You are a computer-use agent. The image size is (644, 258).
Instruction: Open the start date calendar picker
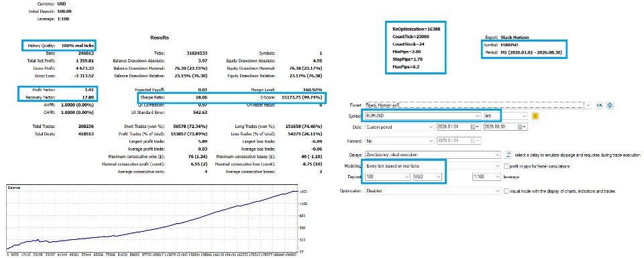coord(475,127)
